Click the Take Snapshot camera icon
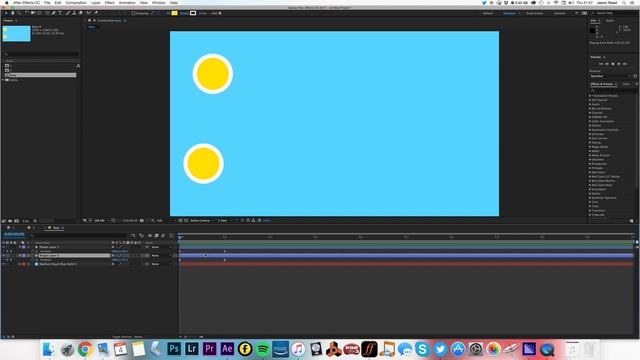640x360 pixels. coord(142,220)
